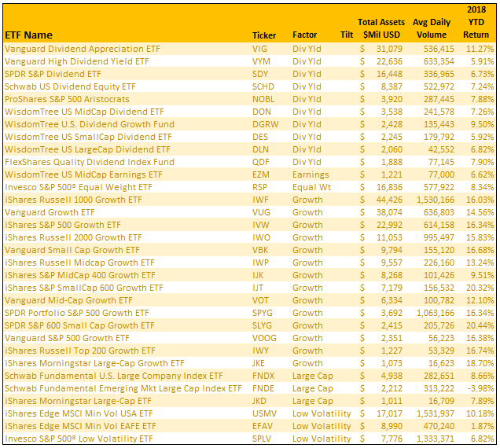Click the USMV ticker cell

point(264,413)
